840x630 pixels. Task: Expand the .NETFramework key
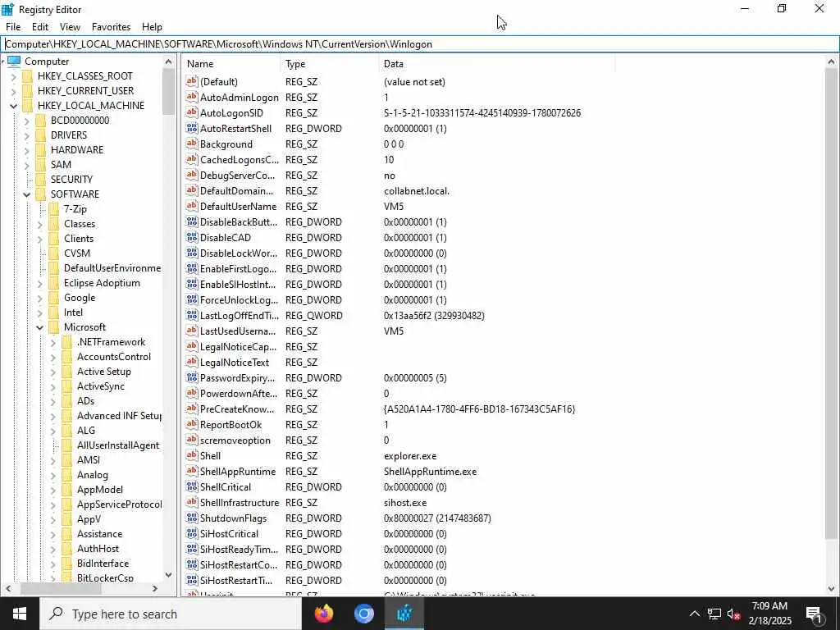click(x=53, y=342)
